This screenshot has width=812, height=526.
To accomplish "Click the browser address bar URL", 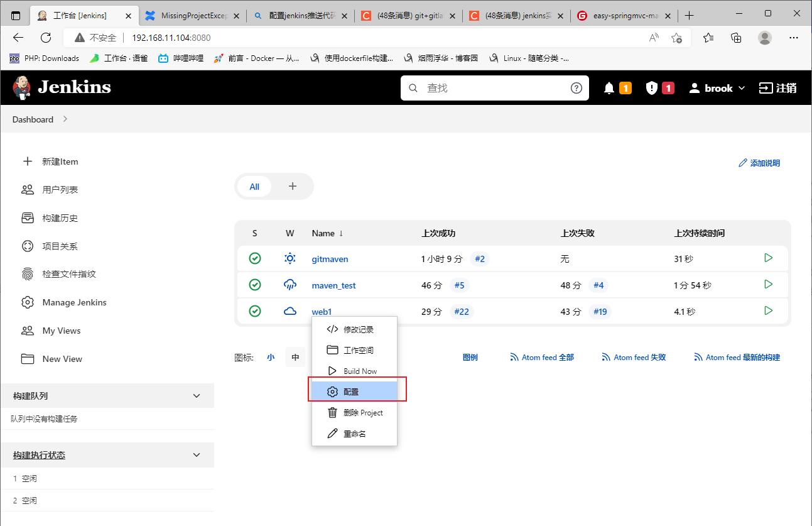I will coord(171,38).
